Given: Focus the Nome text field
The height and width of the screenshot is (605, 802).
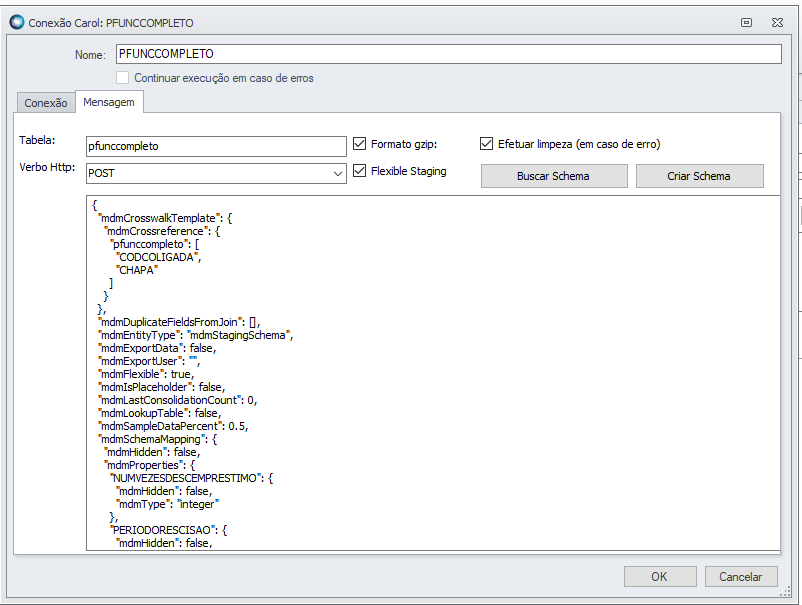Looking at the screenshot, I should coord(446,54).
